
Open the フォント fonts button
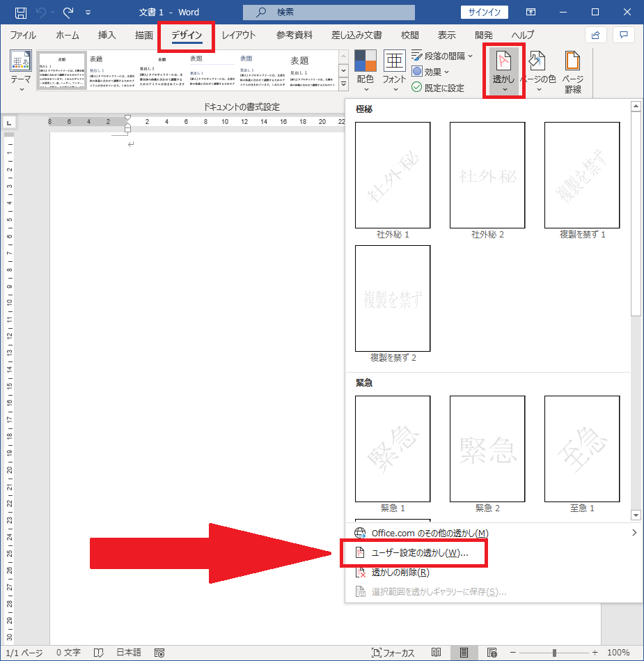coord(394,71)
